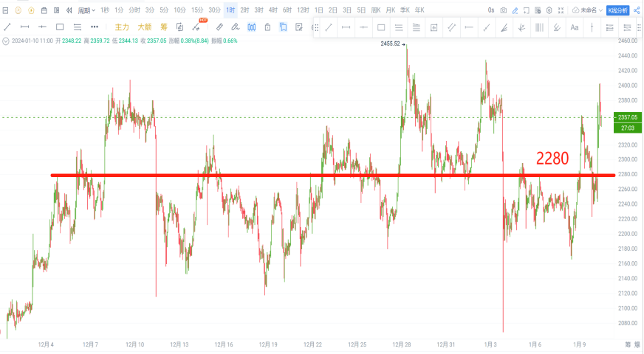The image size is (644, 354).
Task: Open the 未命名 layout dropdown
Action: (588, 10)
